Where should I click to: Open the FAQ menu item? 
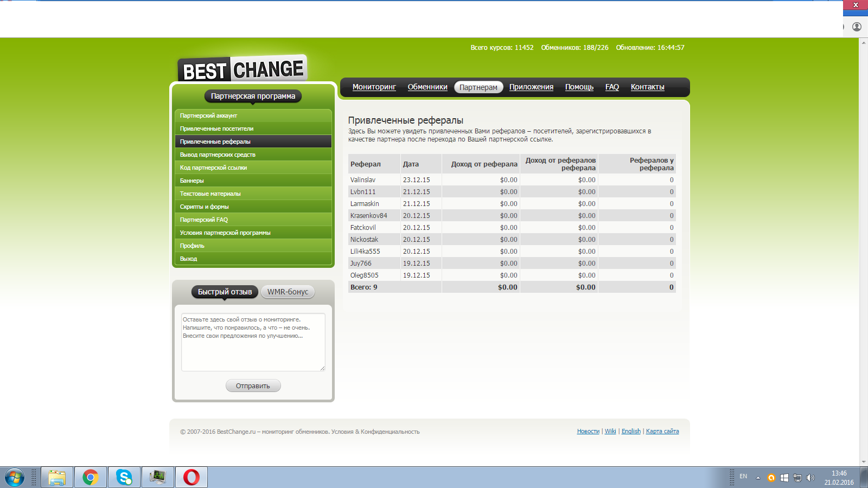pyautogui.click(x=612, y=87)
